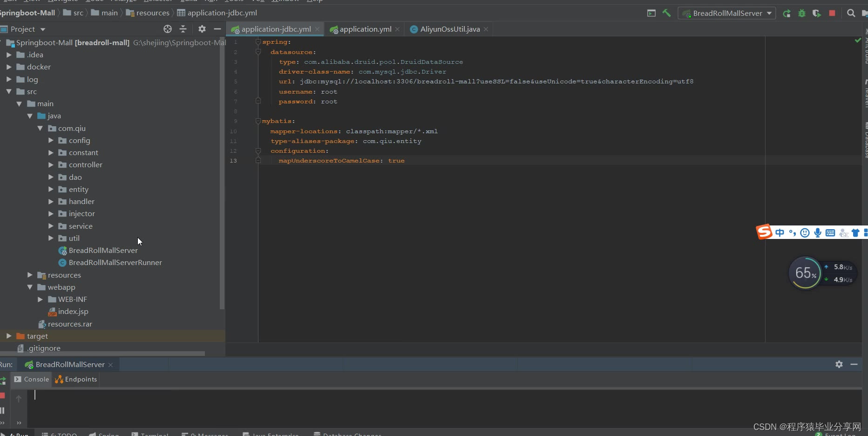The width and height of the screenshot is (868, 436).
Task: Open the Console tab in Run panel
Action: point(32,379)
